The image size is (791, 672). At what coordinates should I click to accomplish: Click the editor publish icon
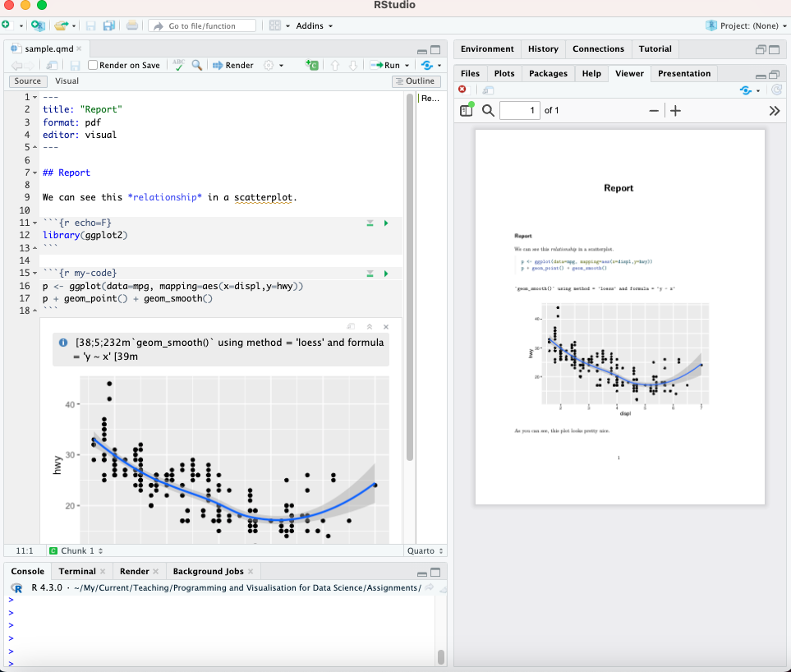point(427,65)
